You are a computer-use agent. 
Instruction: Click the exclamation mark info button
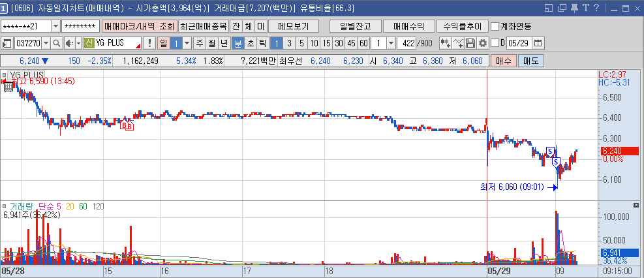tap(149, 43)
